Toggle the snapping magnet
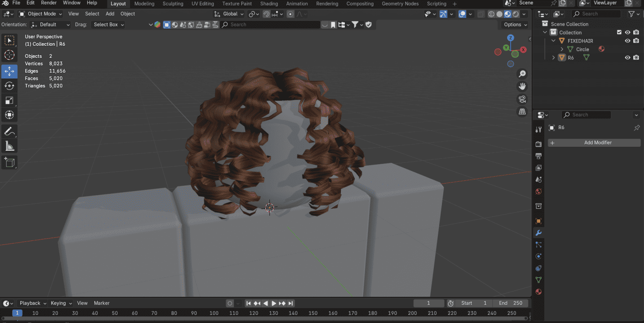This screenshot has height=323, width=644. point(266,14)
